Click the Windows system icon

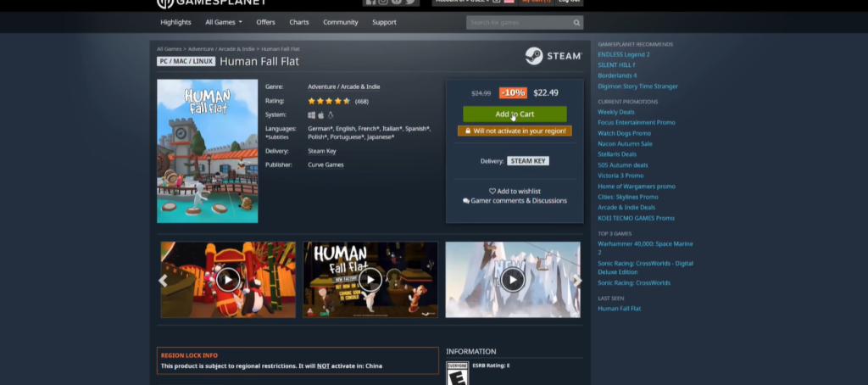point(312,114)
